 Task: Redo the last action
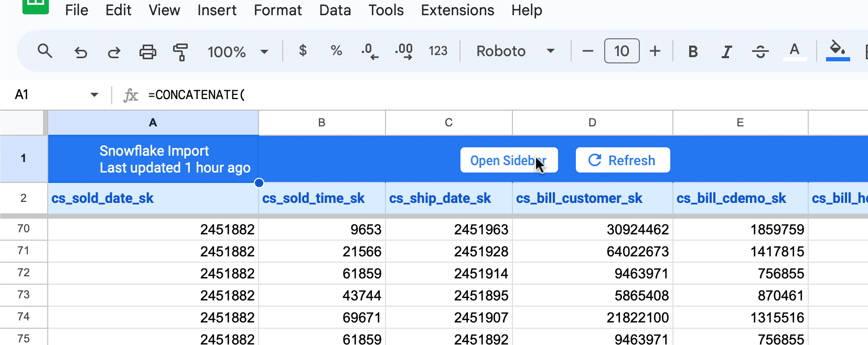pyautogui.click(x=114, y=51)
